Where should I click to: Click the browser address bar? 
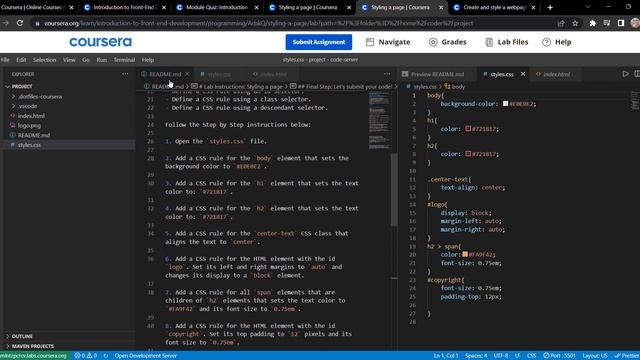(x=259, y=23)
